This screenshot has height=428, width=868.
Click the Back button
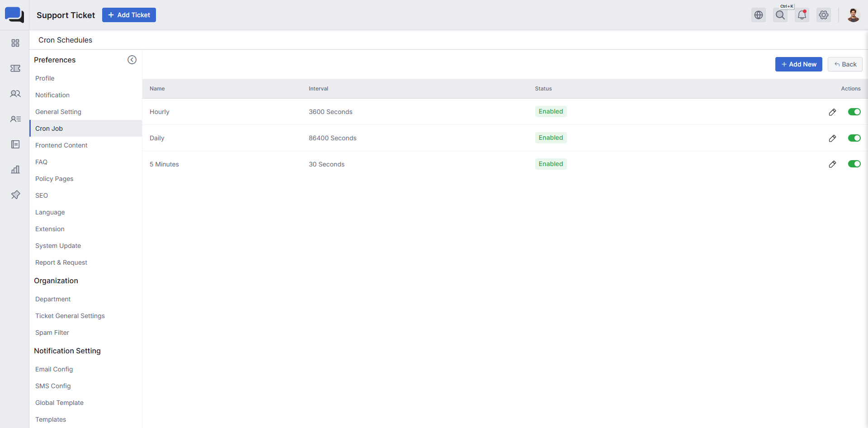click(845, 64)
